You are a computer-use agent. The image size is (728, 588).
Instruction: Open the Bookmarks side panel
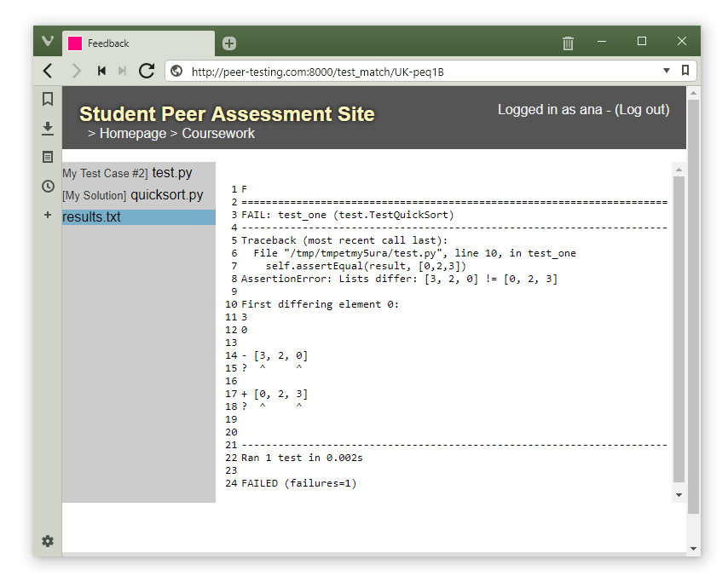(x=48, y=99)
